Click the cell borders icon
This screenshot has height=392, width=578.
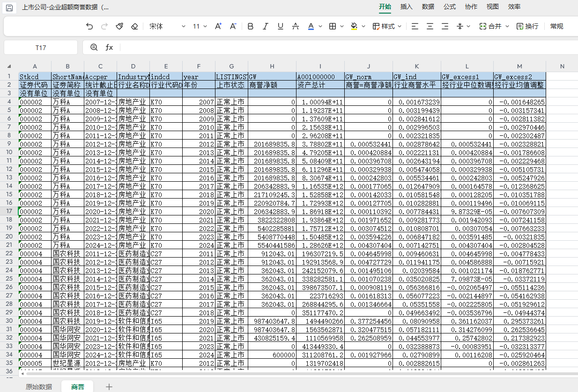pos(332,26)
